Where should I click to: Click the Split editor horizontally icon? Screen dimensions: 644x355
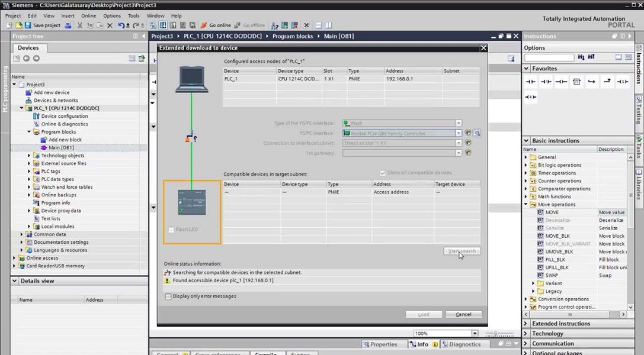[x=318, y=25]
